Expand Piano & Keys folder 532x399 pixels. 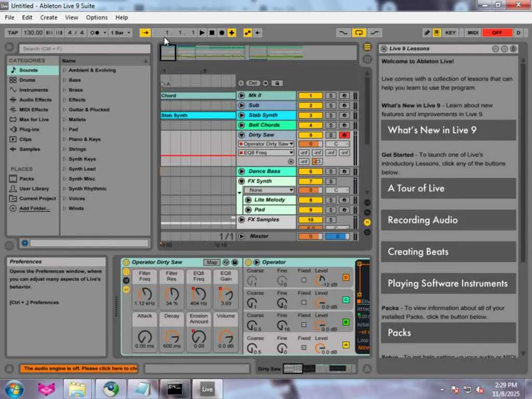(64, 139)
